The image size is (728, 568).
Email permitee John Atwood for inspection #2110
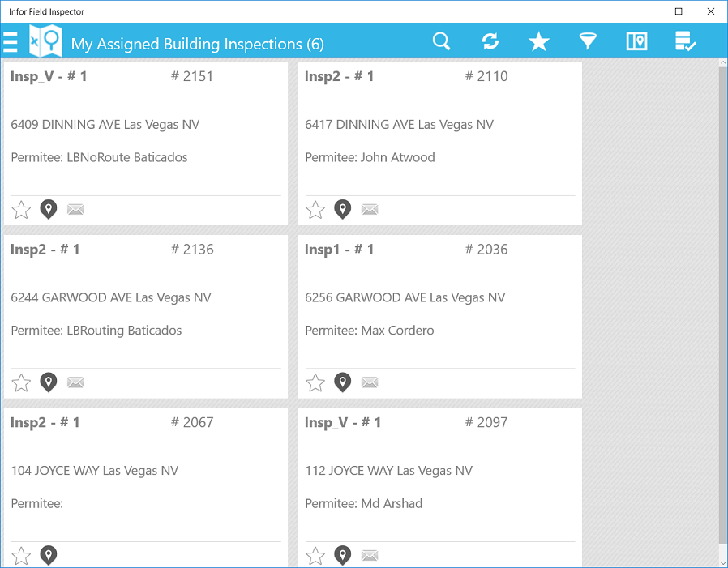click(370, 209)
